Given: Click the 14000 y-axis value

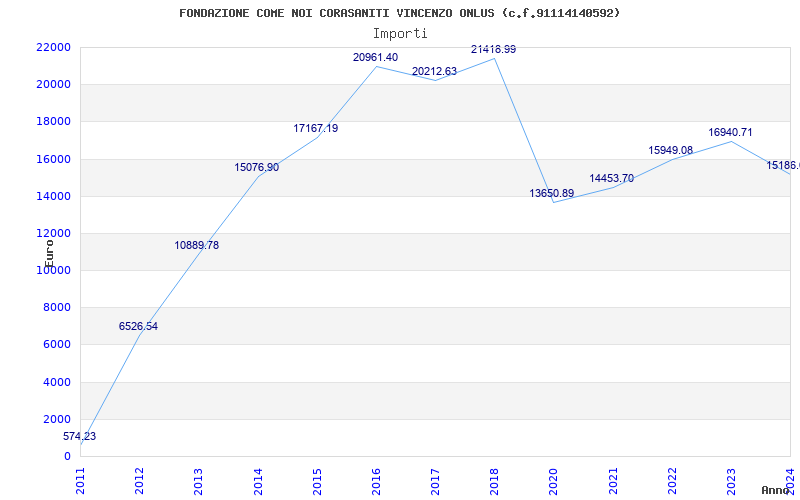Looking at the screenshot, I should click(53, 196).
